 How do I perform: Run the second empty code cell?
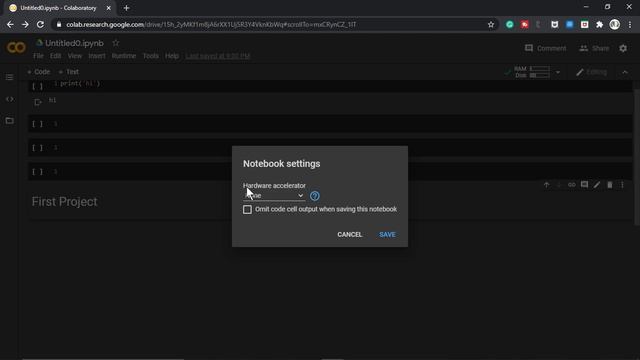tap(37, 124)
